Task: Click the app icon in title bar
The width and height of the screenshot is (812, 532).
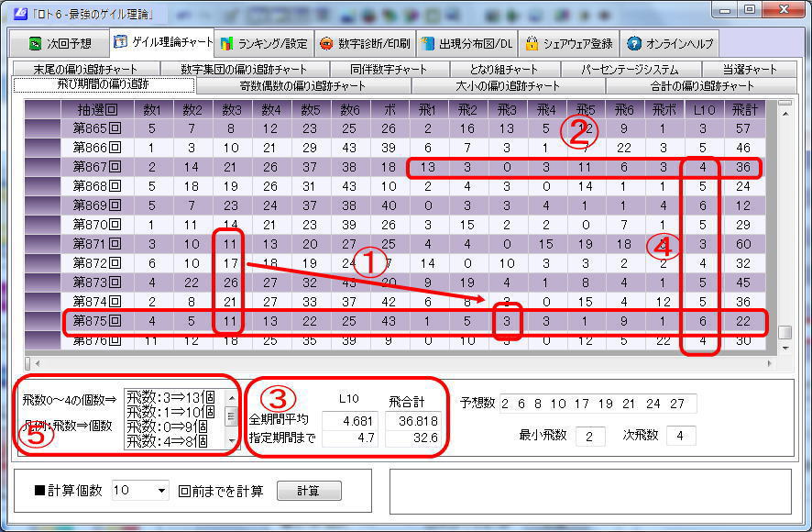Action: pyautogui.click(x=14, y=10)
